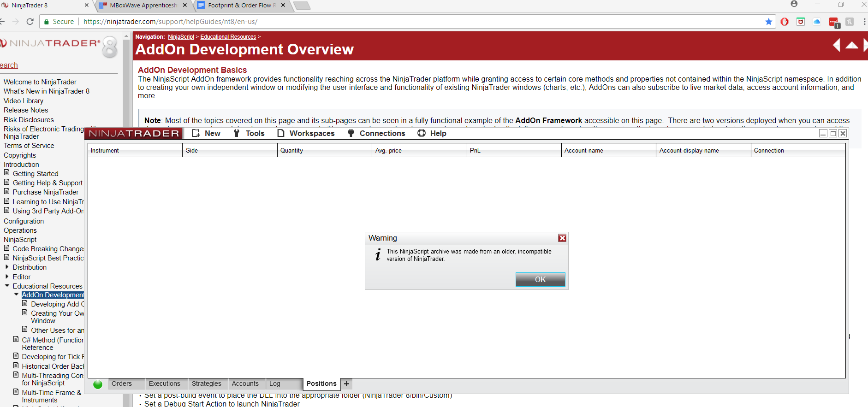Close the MBoxWave Apprenticeship browser tab
This screenshot has height=407, width=868.
pos(185,5)
